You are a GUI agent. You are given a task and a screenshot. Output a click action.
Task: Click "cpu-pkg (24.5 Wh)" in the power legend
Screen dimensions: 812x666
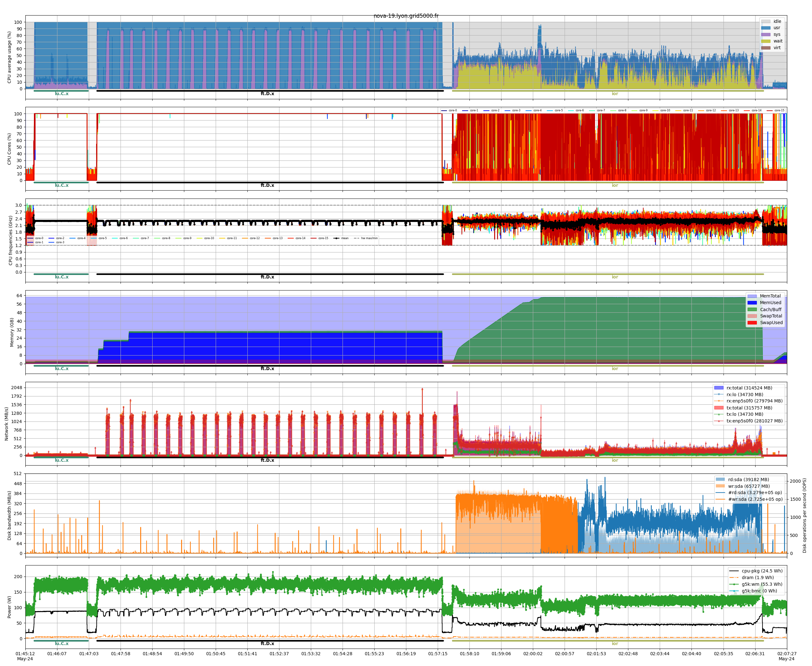click(762, 571)
